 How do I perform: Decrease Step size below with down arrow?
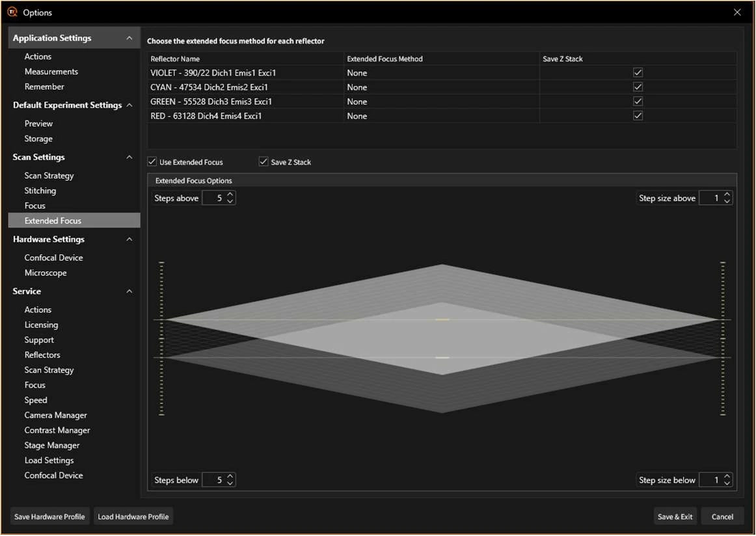[727, 483]
